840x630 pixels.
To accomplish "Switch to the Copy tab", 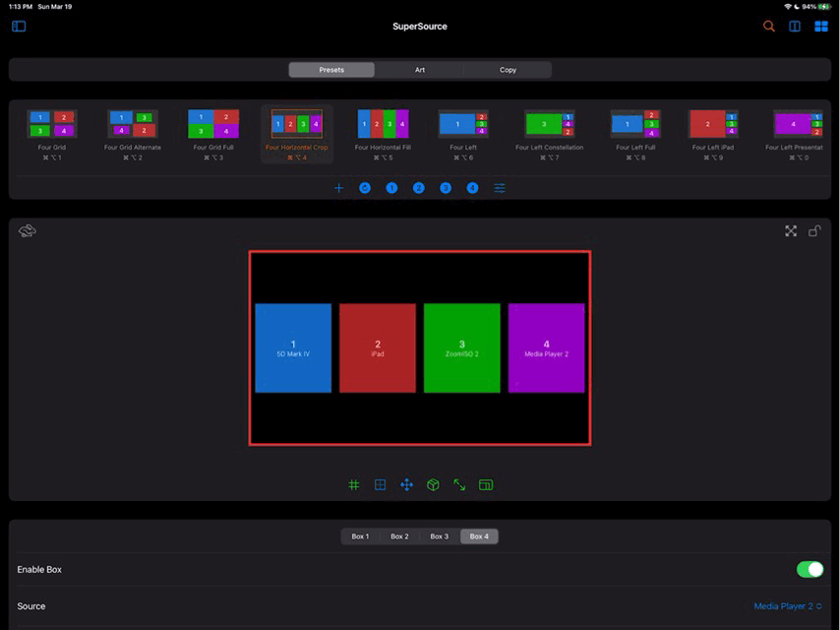I will (508, 70).
